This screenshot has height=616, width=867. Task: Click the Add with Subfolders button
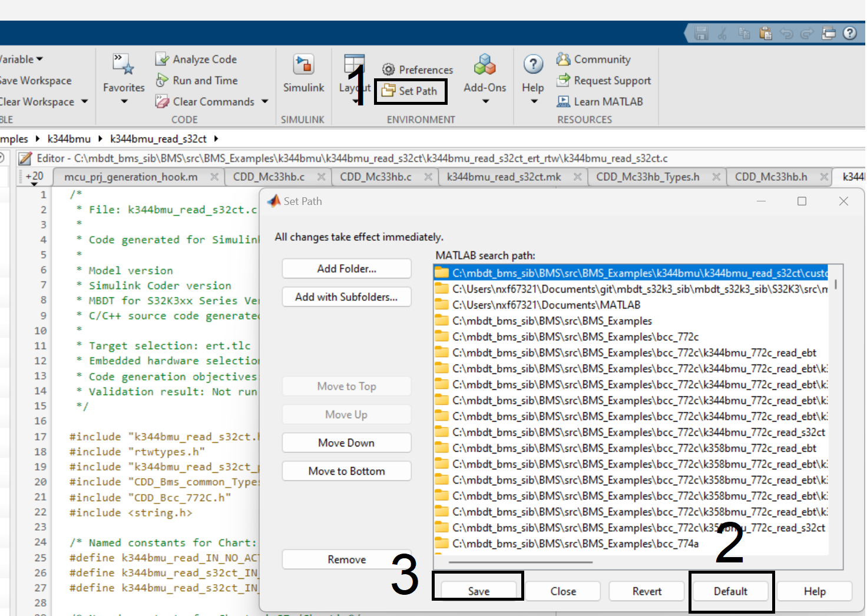(x=346, y=297)
